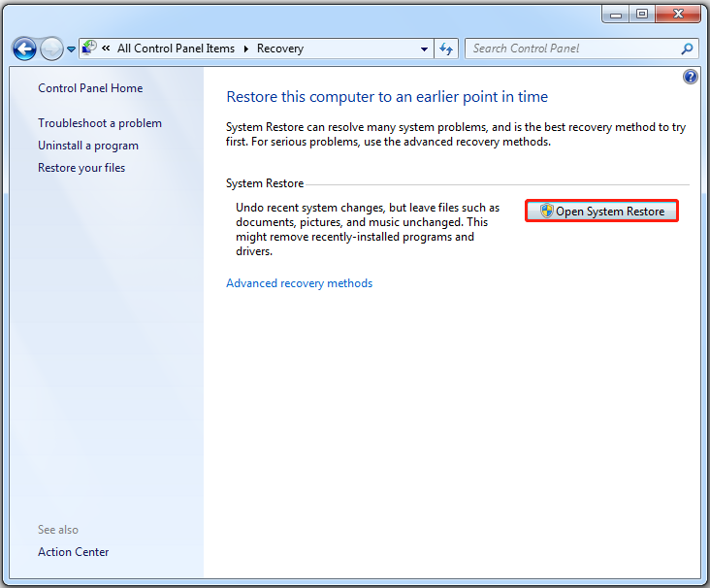Open Advanced recovery methods link

tap(300, 283)
